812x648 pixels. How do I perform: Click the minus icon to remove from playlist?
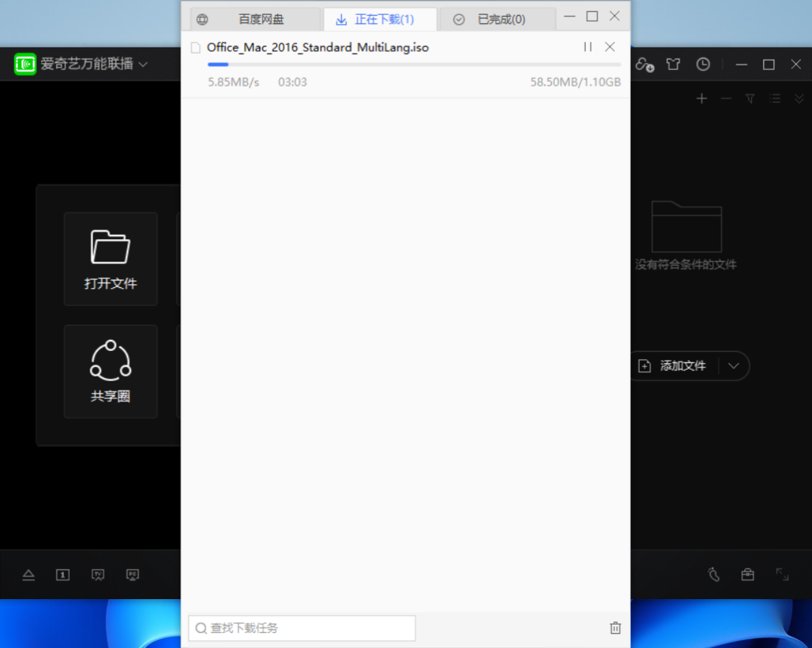(x=726, y=98)
